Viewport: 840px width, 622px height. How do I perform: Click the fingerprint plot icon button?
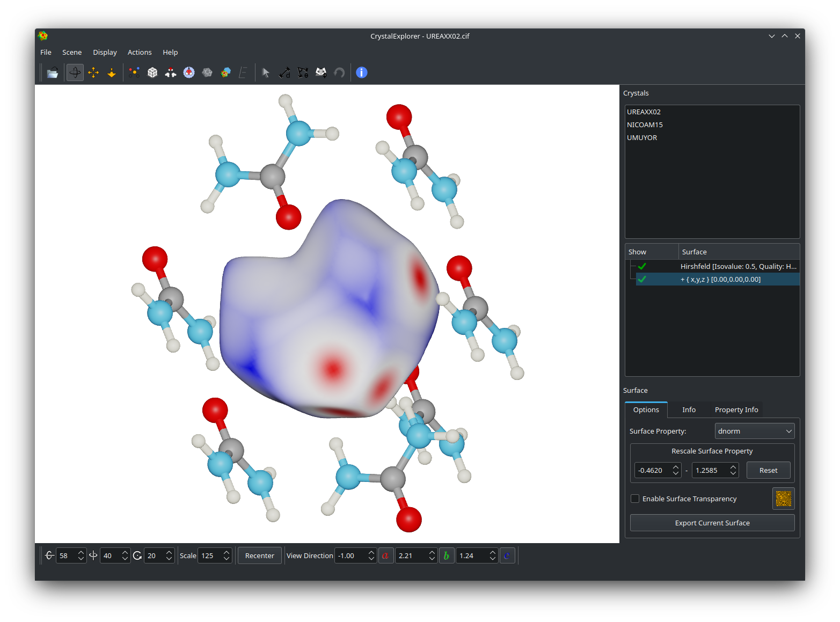[x=783, y=499]
